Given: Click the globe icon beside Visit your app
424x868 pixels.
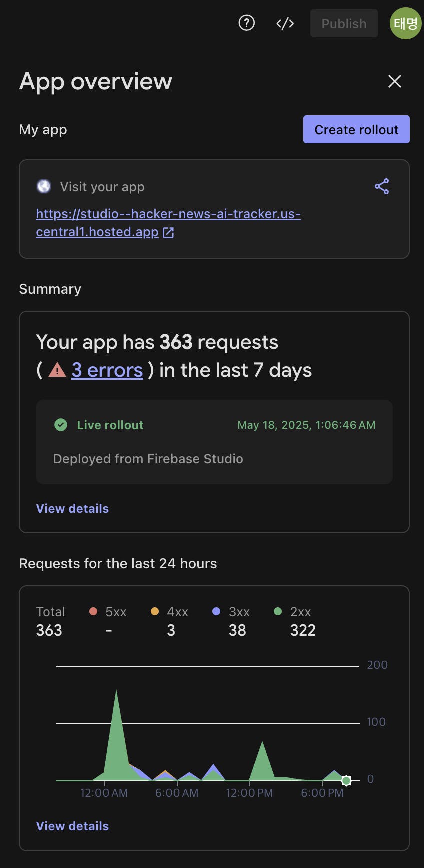Looking at the screenshot, I should (44, 186).
